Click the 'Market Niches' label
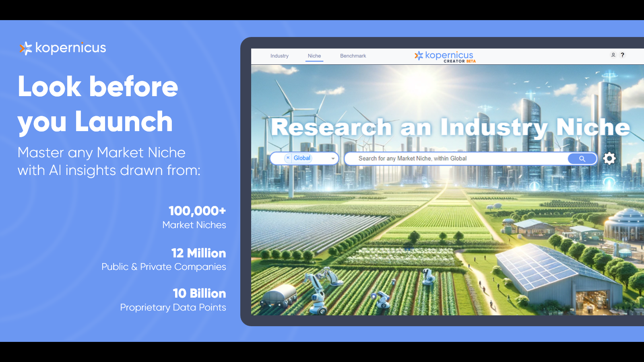 (x=194, y=225)
